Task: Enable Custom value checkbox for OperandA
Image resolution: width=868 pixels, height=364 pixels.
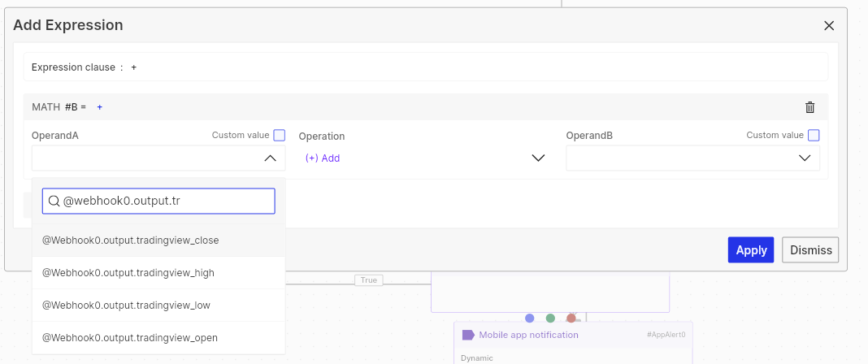Action: click(x=280, y=136)
